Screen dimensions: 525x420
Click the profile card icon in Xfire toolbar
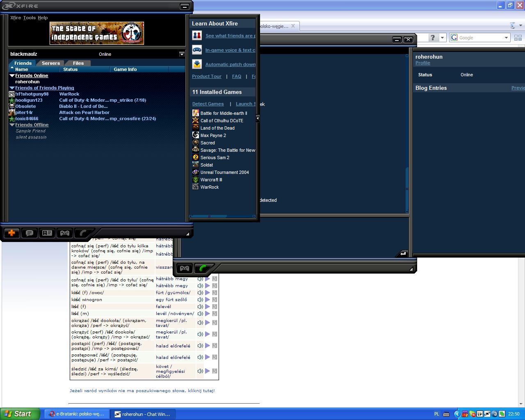point(47,233)
